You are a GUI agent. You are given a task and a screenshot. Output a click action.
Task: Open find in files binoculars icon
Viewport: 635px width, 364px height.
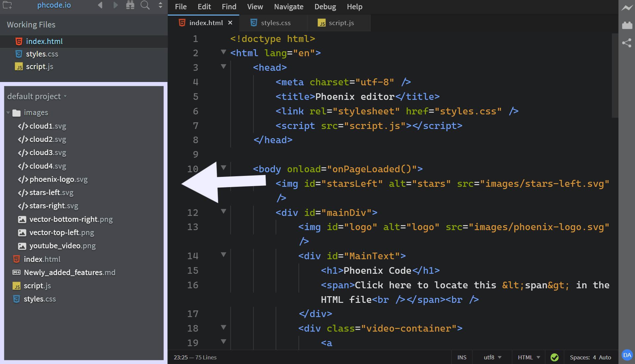(x=130, y=5)
